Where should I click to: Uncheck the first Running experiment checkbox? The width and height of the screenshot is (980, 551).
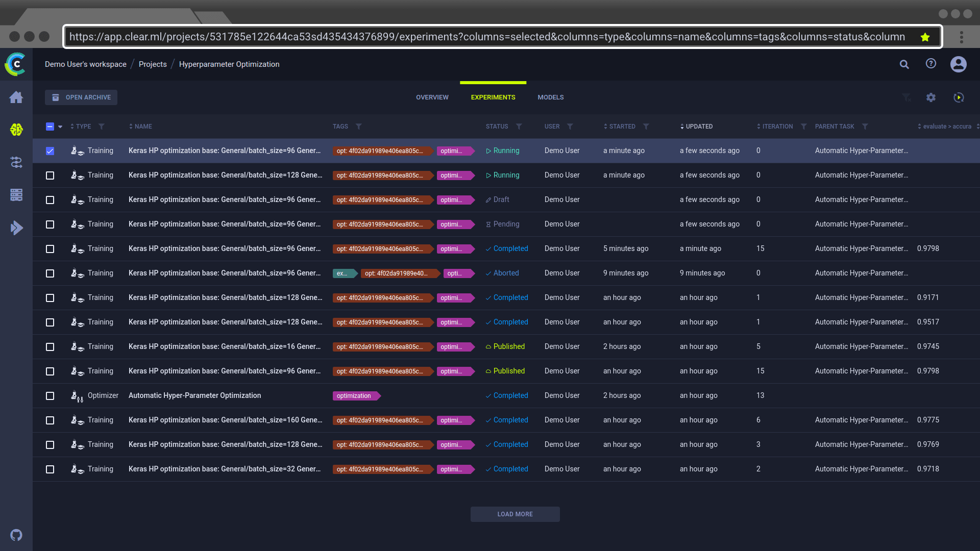coord(50,151)
